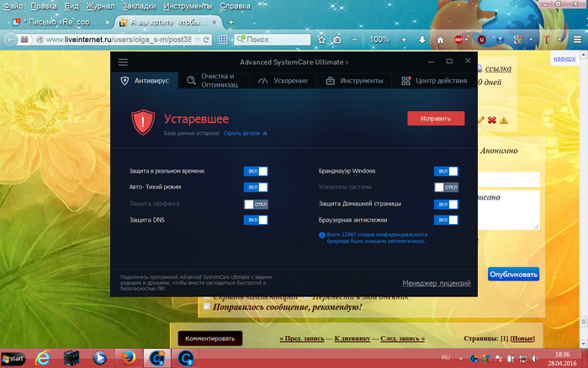Open the Очистка и Оптимизац tab
The image size is (588, 368).
pos(213,81)
